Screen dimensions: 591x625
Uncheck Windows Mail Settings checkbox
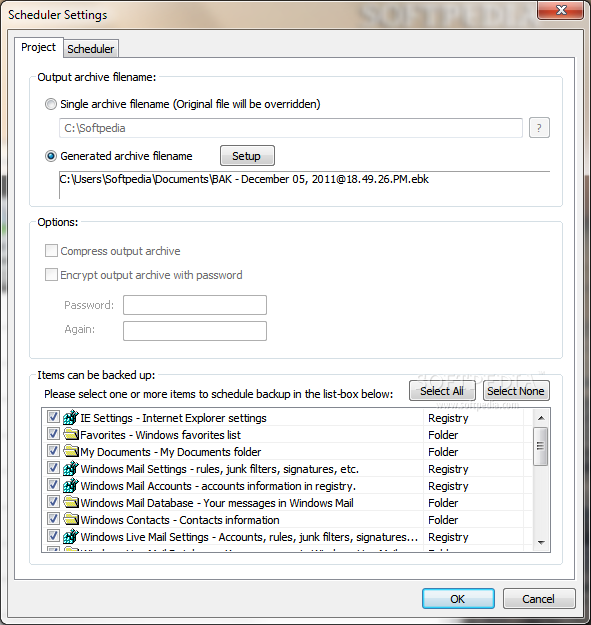(53, 468)
